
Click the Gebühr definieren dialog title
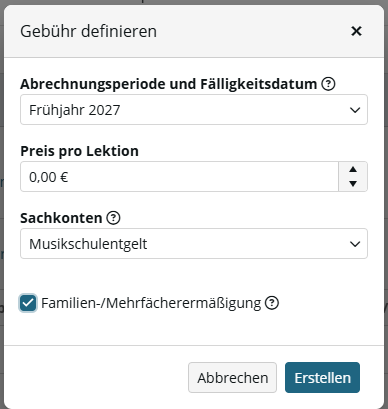pos(88,31)
